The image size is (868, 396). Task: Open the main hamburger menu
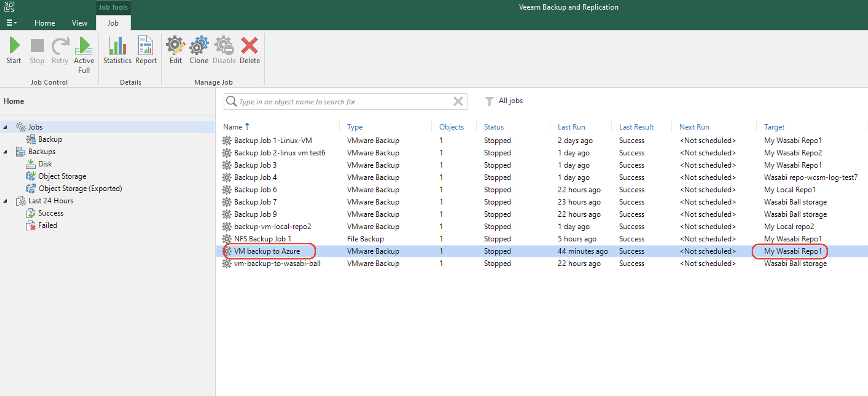tap(11, 23)
